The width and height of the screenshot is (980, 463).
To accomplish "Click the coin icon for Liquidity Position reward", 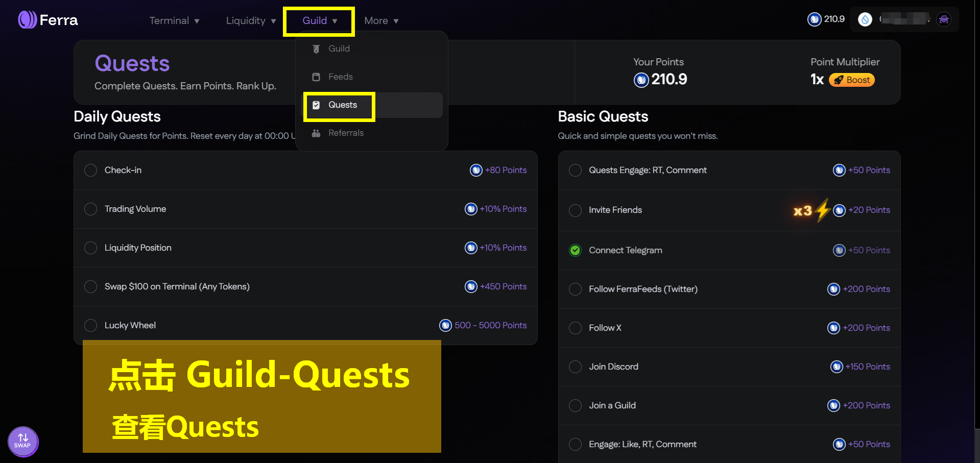I will 471,248.
